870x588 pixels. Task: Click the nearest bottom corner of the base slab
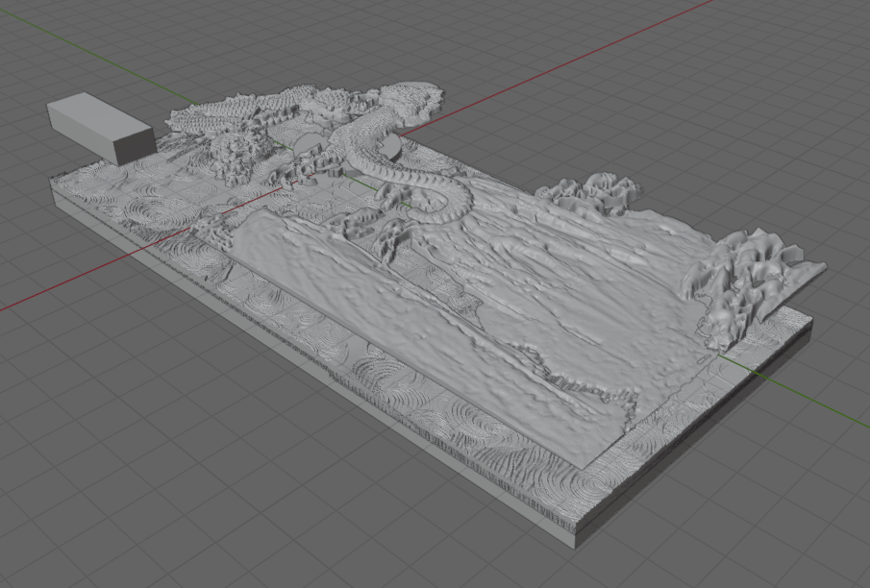578,544
